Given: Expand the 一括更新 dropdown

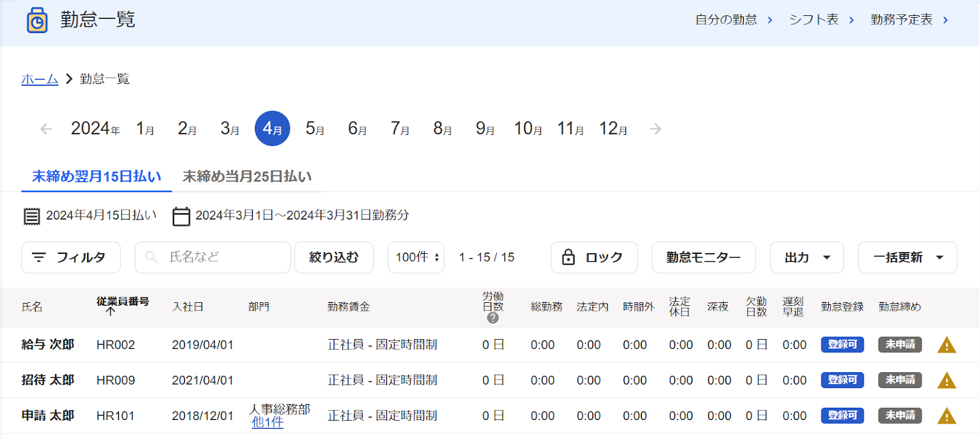Looking at the screenshot, I should [908, 258].
